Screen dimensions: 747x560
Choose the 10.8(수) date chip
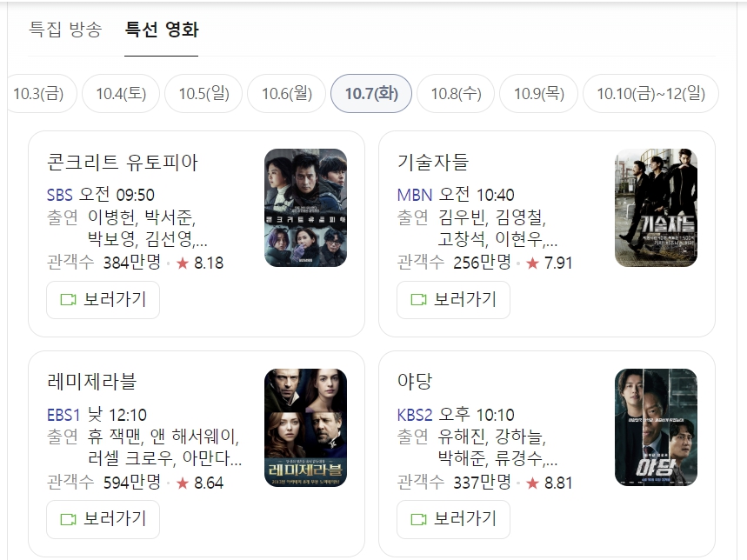(x=456, y=93)
